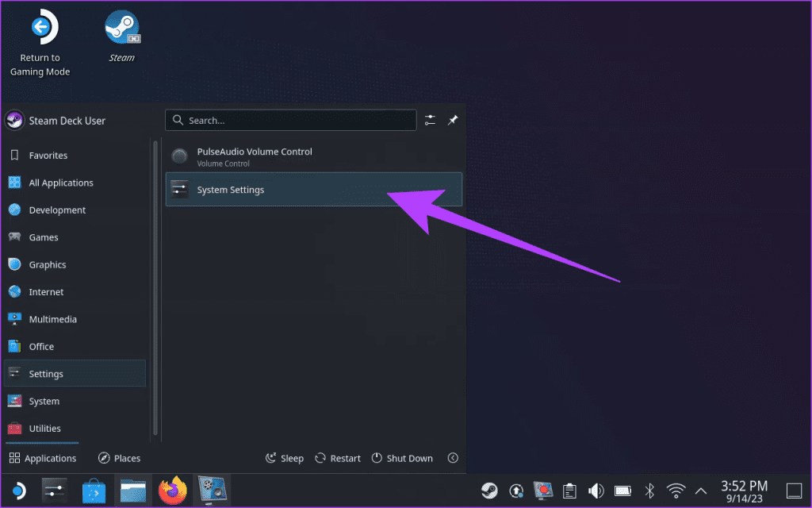The height and width of the screenshot is (508, 812).
Task: Open the clipboard tray icon
Action: (569, 491)
